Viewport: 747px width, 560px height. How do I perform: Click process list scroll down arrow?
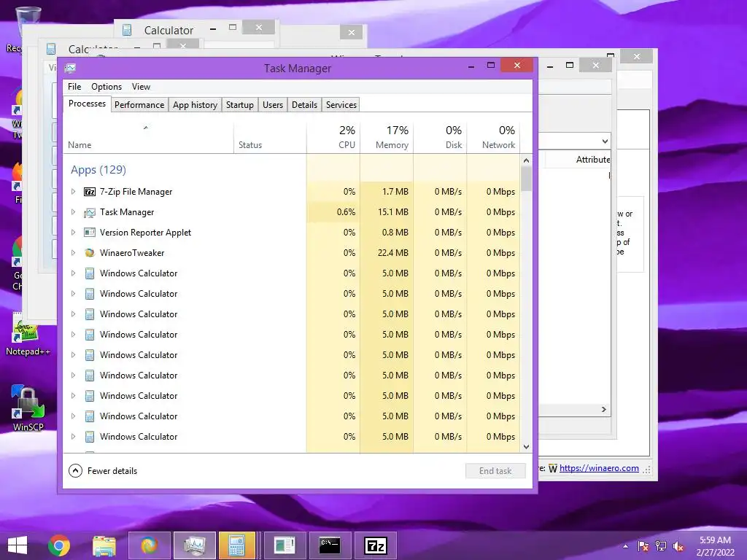526,447
